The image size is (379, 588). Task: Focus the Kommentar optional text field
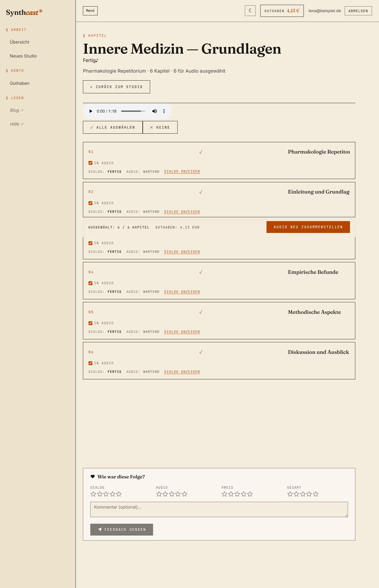click(219, 509)
